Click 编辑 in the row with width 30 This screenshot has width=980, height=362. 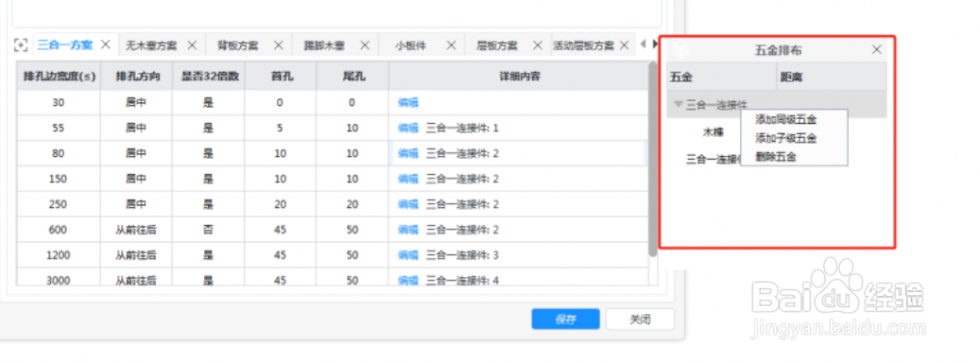(x=408, y=102)
